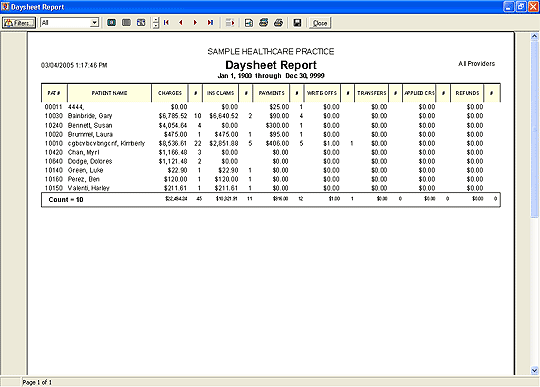540x387 pixels.
Task: Click the TRANSFERS column header
Action: click(x=372, y=93)
